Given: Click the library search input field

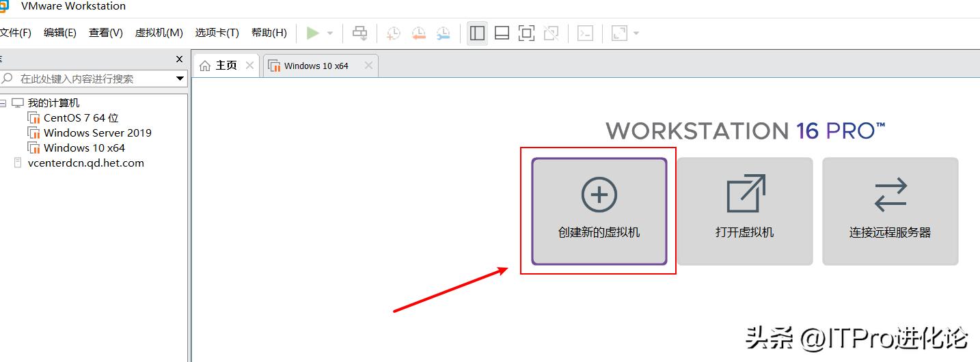Looking at the screenshot, I should click(x=94, y=79).
